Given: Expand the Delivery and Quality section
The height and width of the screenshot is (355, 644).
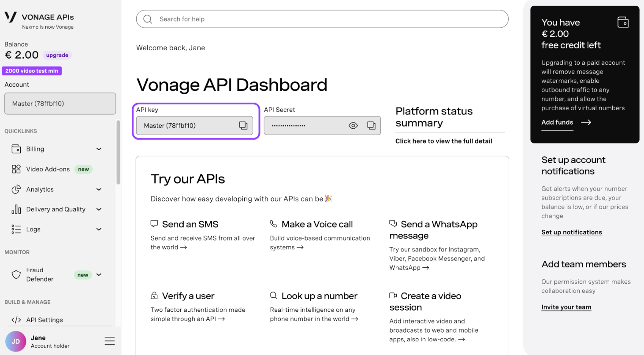Looking at the screenshot, I should (x=99, y=209).
